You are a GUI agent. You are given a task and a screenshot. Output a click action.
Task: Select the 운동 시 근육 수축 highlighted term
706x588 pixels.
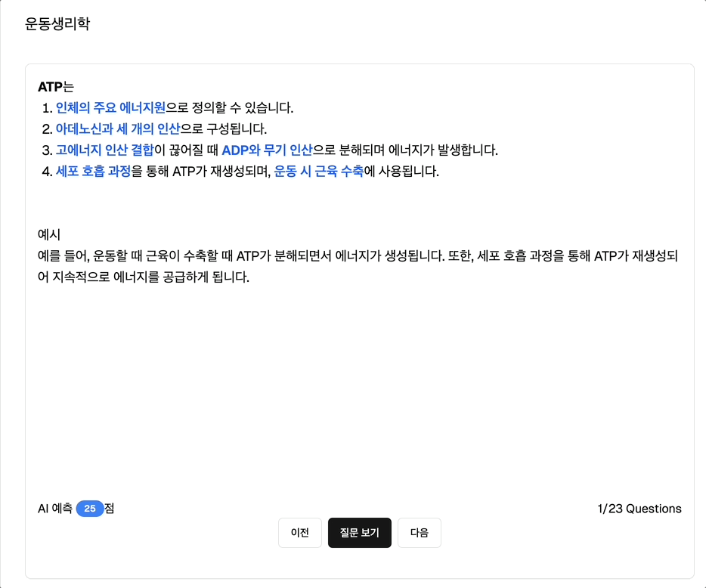click(x=319, y=171)
